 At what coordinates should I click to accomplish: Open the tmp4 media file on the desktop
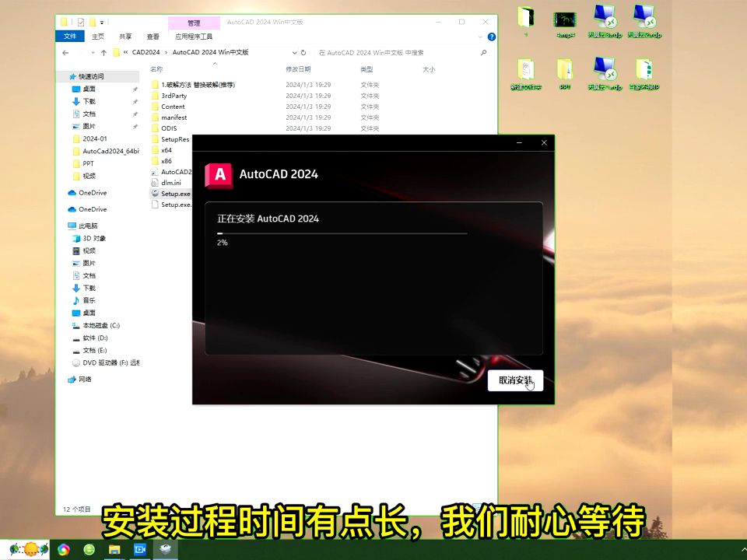click(x=564, y=19)
